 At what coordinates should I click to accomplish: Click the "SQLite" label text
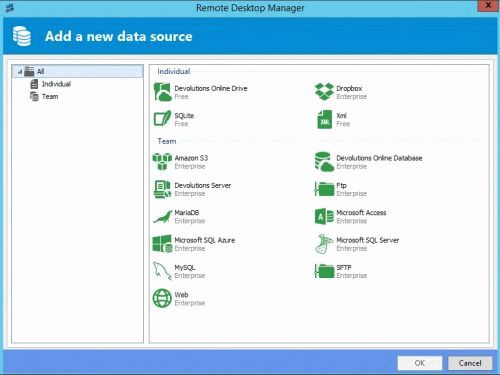click(184, 116)
